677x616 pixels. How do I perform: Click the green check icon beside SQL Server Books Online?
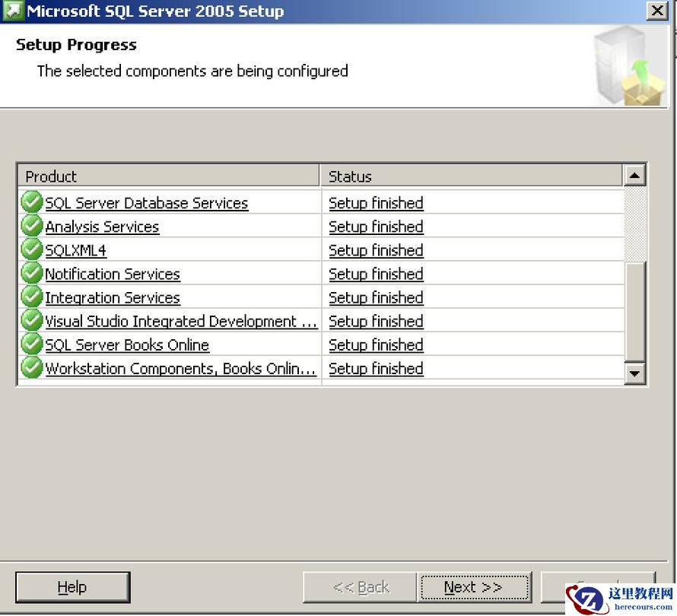(x=31, y=345)
